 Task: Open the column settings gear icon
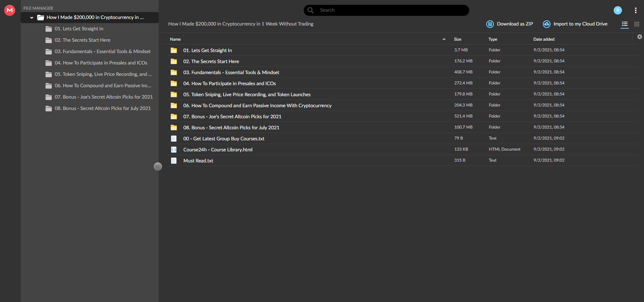coord(640,37)
